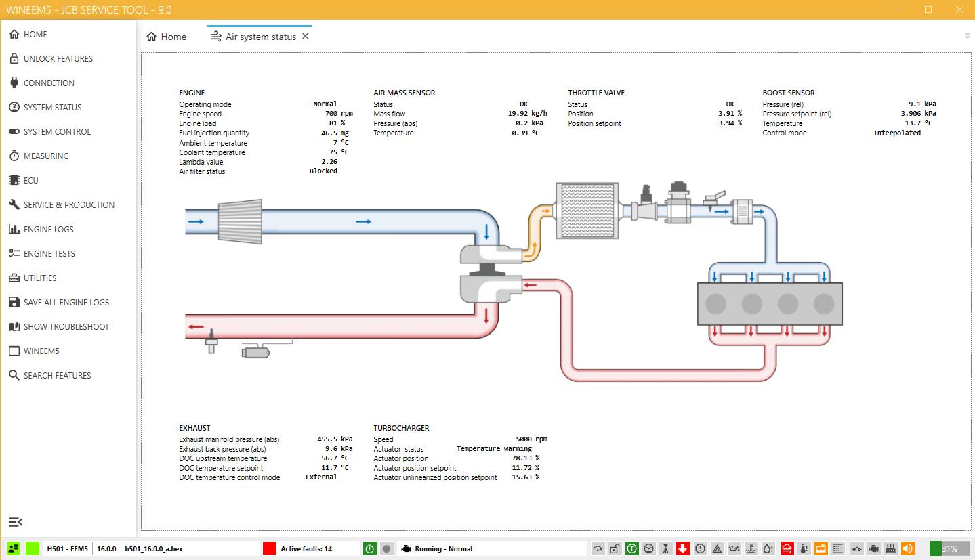Click the red active faults indicator
The height and width of the screenshot is (560, 975).
(270, 548)
